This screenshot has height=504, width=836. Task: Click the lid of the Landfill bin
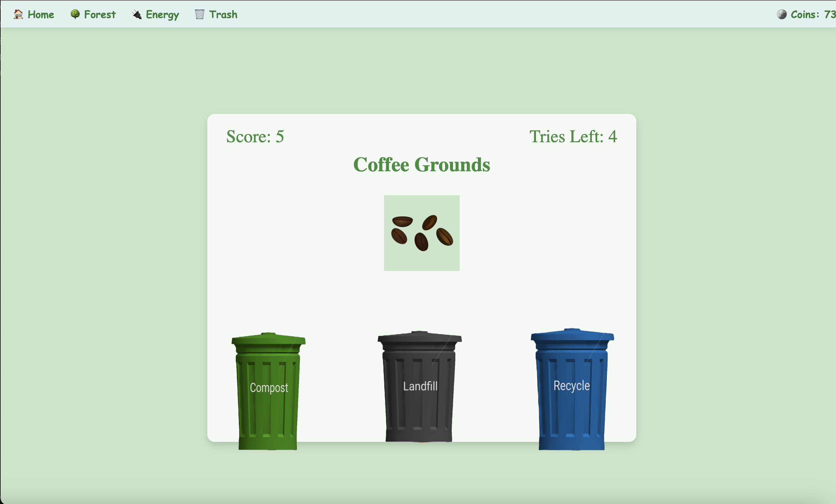point(420,339)
